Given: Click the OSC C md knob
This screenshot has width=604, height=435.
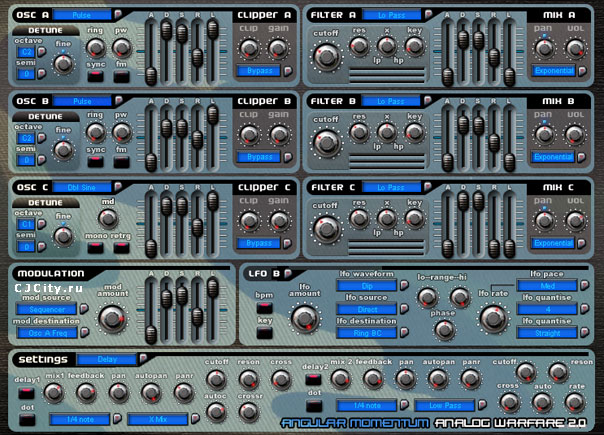Looking at the screenshot, I should pos(108,219).
